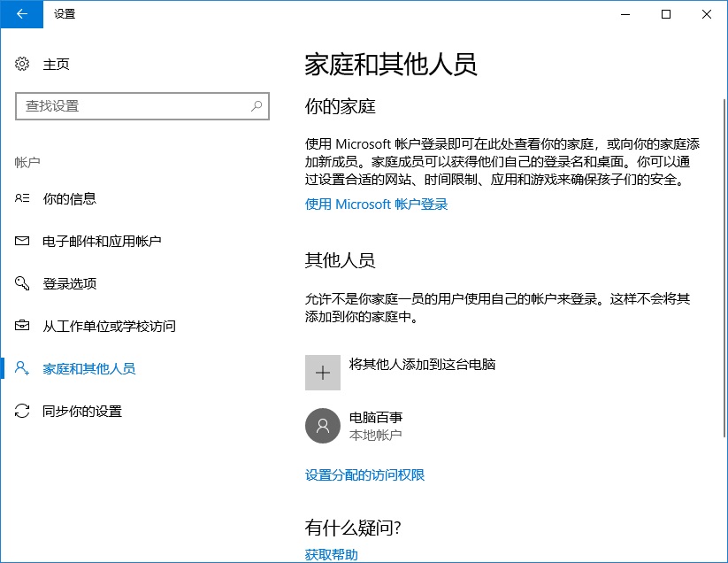Viewport: 728px width, 563px height.
Task: Click the plus icon to add another person
Action: pos(323,372)
